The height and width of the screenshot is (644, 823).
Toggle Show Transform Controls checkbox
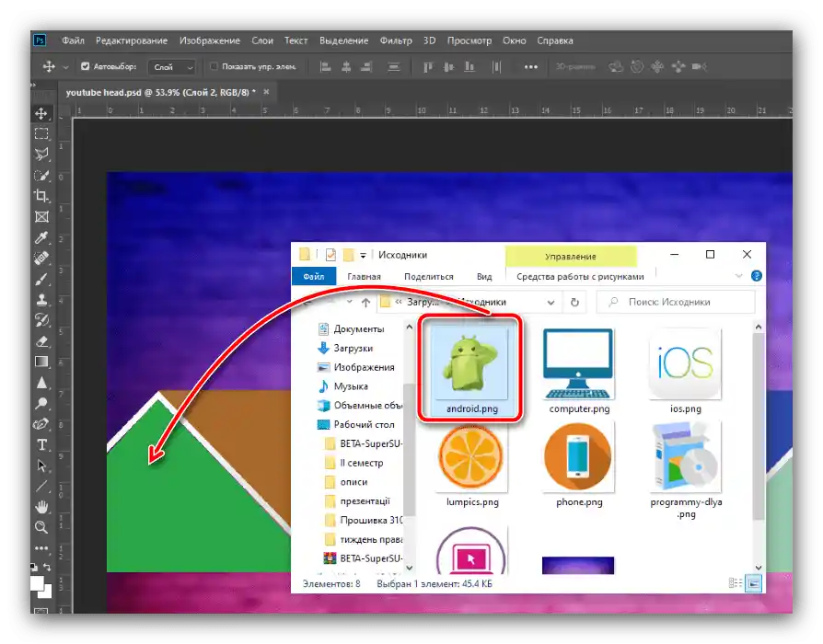(x=214, y=66)
